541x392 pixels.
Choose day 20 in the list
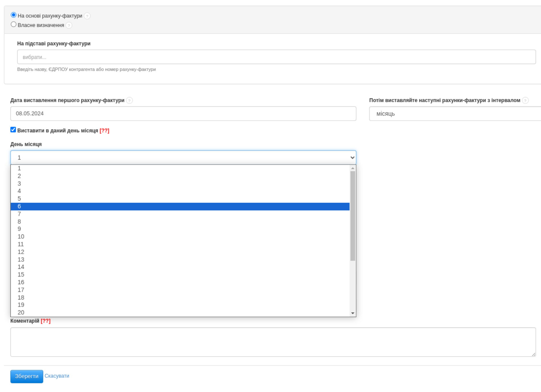180,313
